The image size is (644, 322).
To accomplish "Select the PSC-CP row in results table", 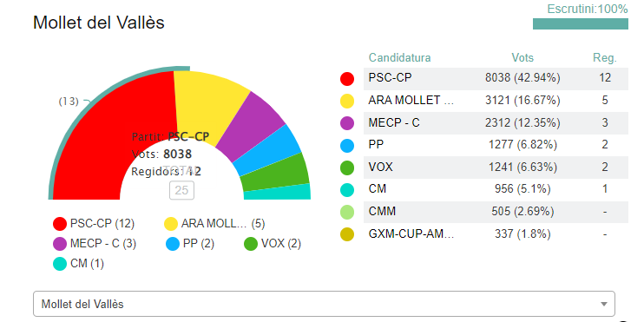I will pyautogui.click(x=496, y=78).
